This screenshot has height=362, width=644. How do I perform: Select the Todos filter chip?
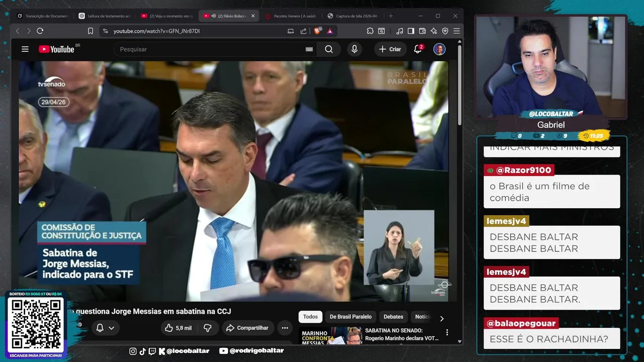(310, 317)
